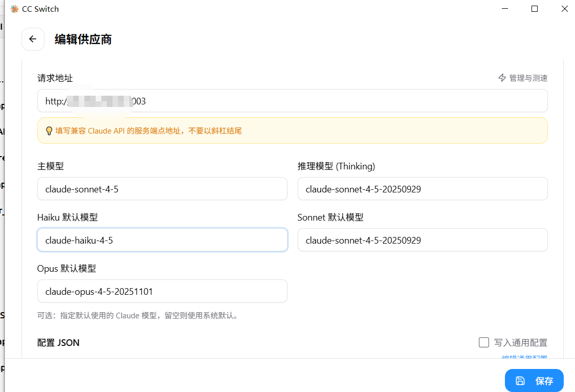Image resolution: width=575 pixels, height=392 pixels.
Task: Click the Opus 默认模型 label
Action: pos(67,269)
